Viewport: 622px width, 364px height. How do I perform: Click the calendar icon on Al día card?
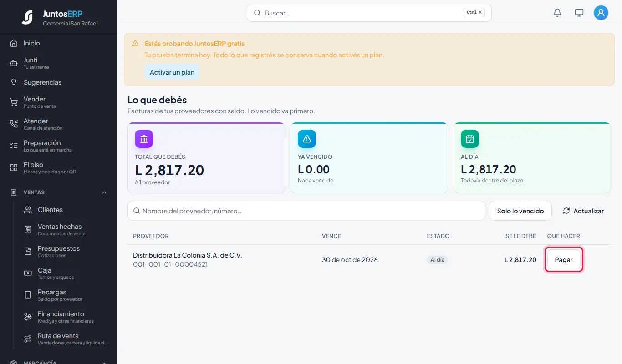point(470,139)
